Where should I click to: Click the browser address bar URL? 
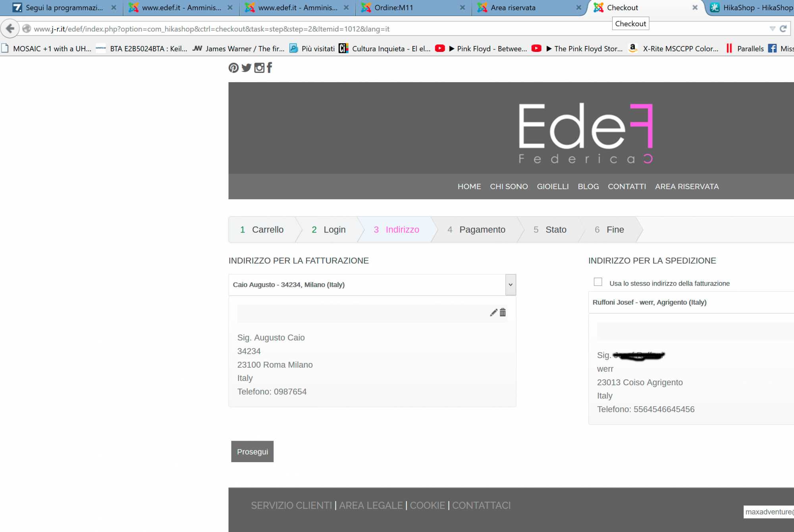pyautogui.click(x=211, y=29)
